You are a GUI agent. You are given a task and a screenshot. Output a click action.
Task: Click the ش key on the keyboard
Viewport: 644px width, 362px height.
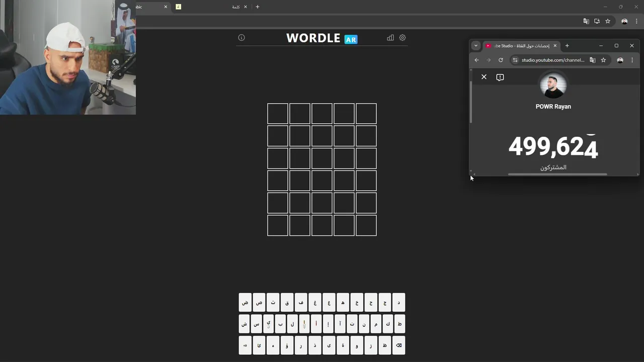pos(245,324)
